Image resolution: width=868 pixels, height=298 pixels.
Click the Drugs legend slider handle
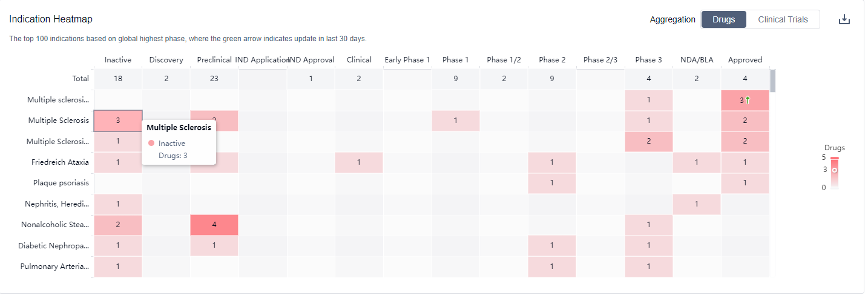click(x=835, y=171)
